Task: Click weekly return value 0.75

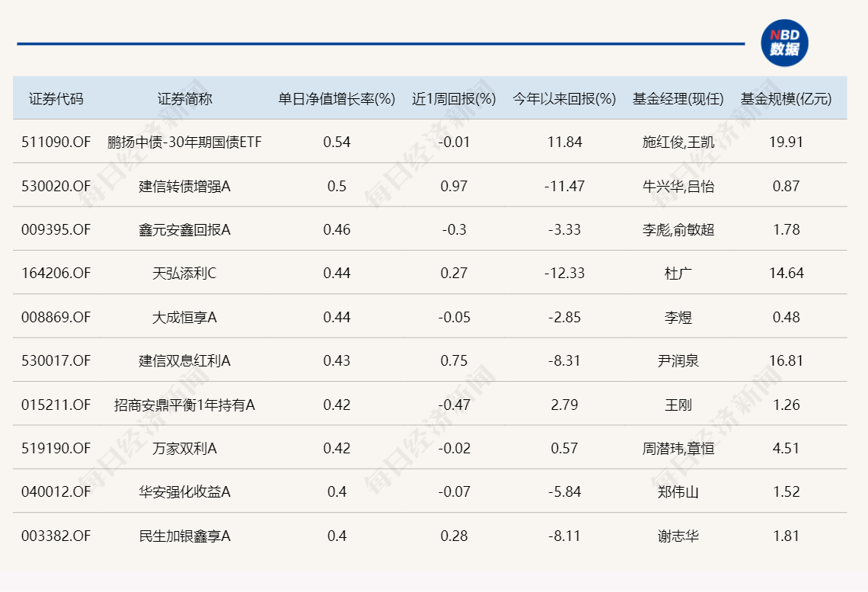Action: 454,360
